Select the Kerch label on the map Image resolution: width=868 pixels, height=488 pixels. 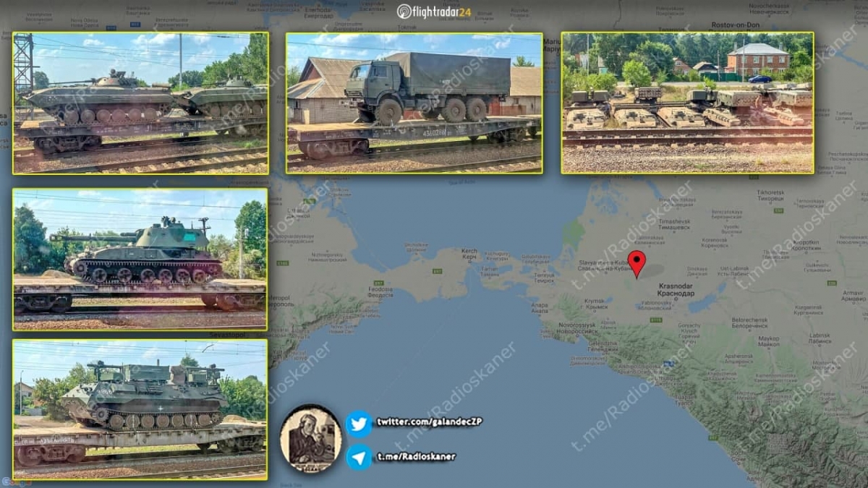coord(469,254)
